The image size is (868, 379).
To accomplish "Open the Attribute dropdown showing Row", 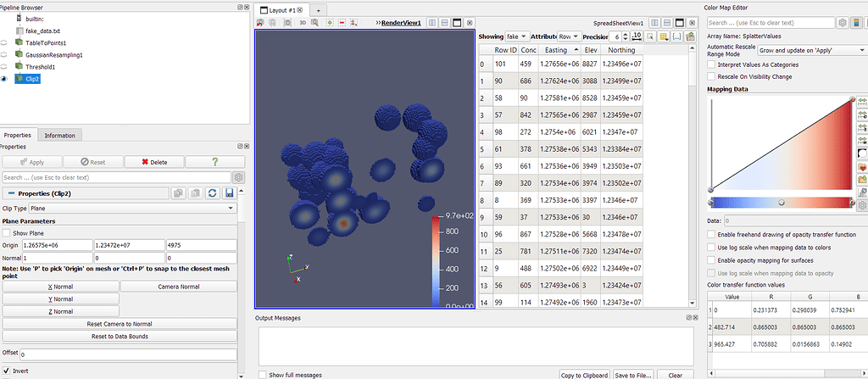I will [569, 36].
